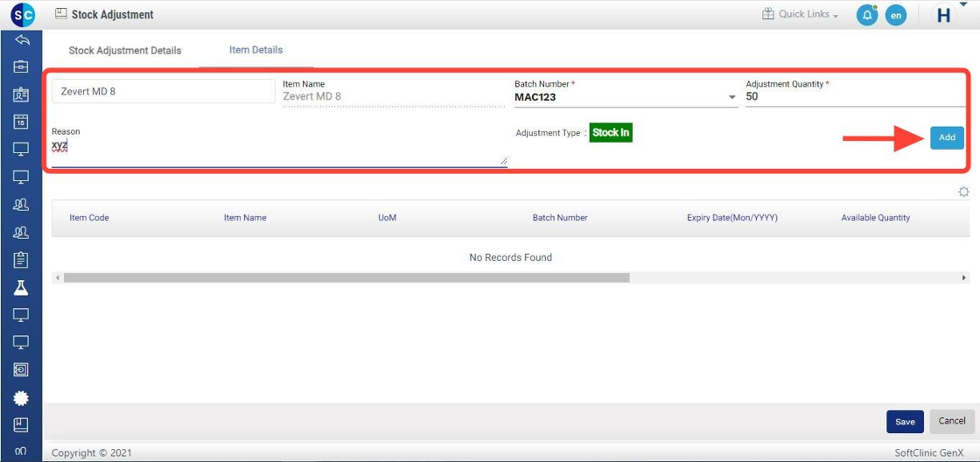The height and width of the screenshot is (462, 980).
Task: Open the briefcase icon in sidebar
Action: (x=21, y=66)
